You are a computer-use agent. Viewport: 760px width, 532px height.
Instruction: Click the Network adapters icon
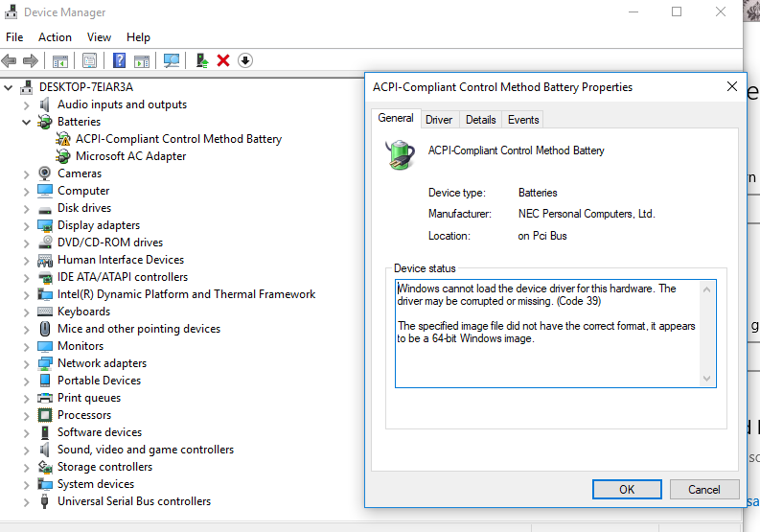coord(45,363)
